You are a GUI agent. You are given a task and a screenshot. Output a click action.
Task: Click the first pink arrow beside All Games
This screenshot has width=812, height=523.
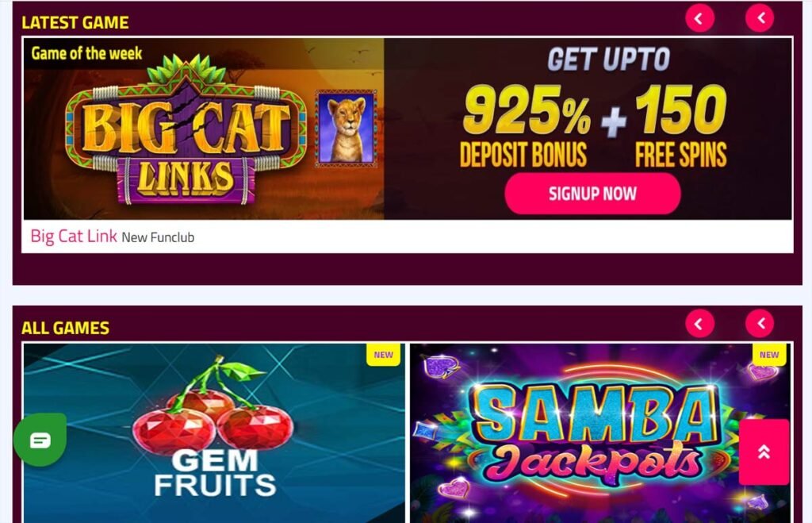coord(699,324)
